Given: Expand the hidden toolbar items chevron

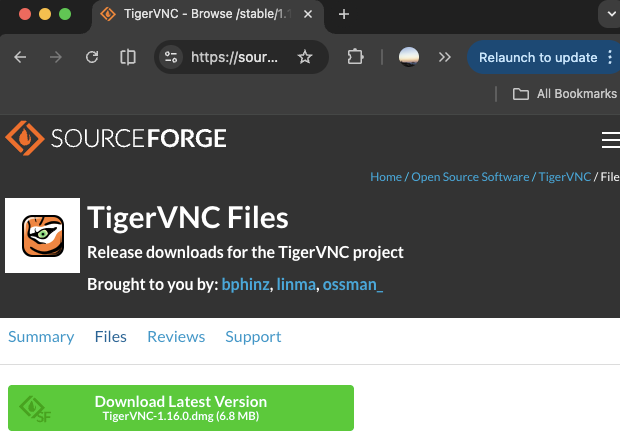Looking at the screenshot, I should coord(445,57).
